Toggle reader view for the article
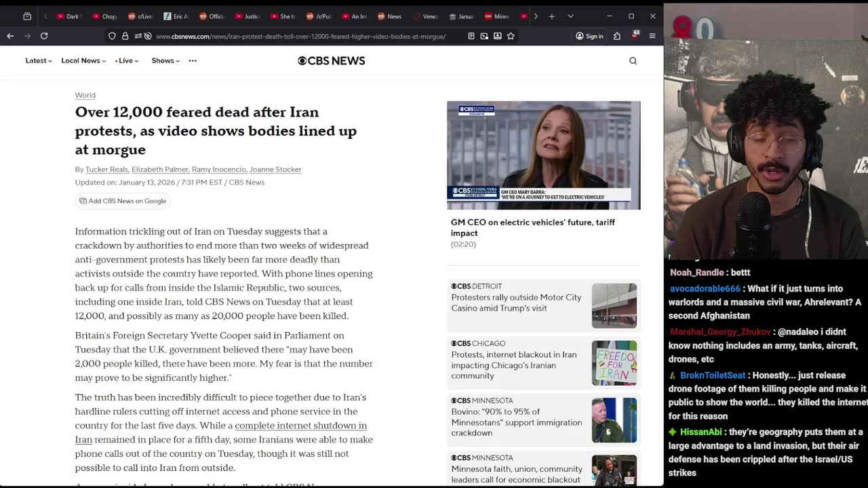868x488 pixels. [471, 36]
